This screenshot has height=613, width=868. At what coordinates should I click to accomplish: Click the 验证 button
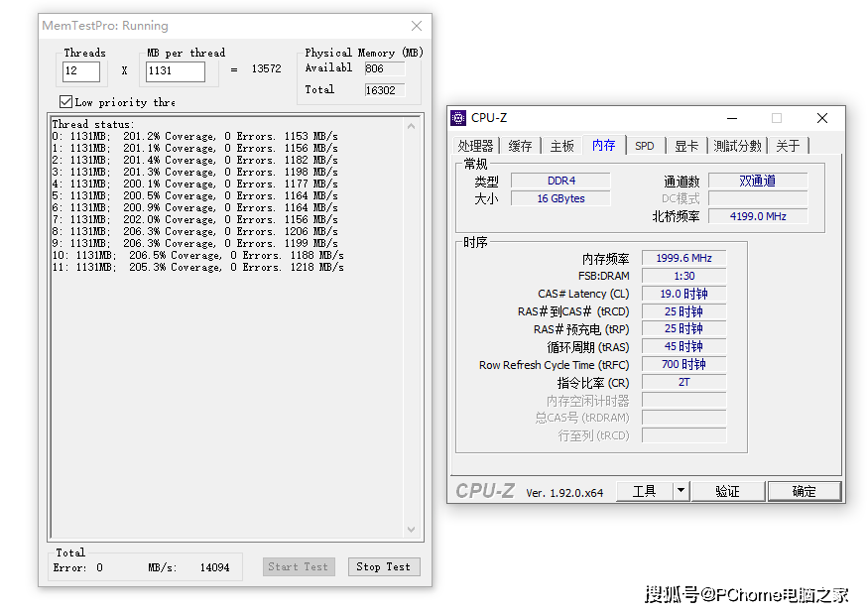727,491
